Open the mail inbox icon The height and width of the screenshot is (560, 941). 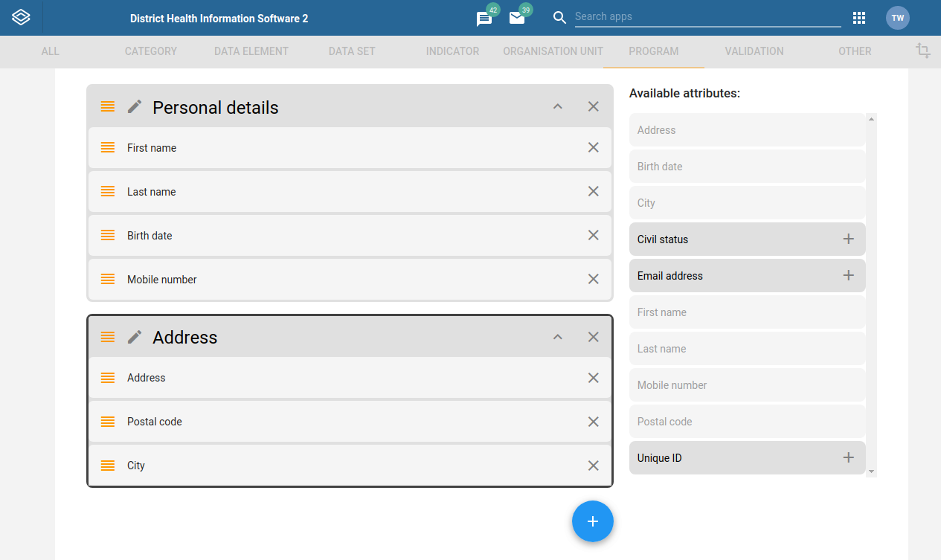point(518,19)
